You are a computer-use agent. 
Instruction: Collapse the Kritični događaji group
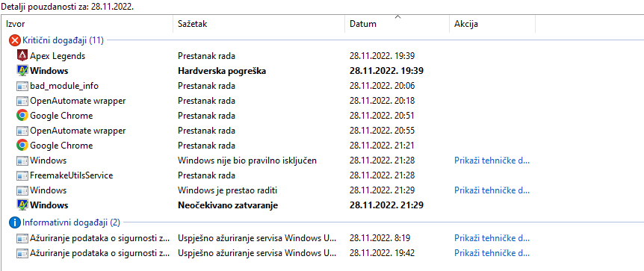(x=63, y=40)
